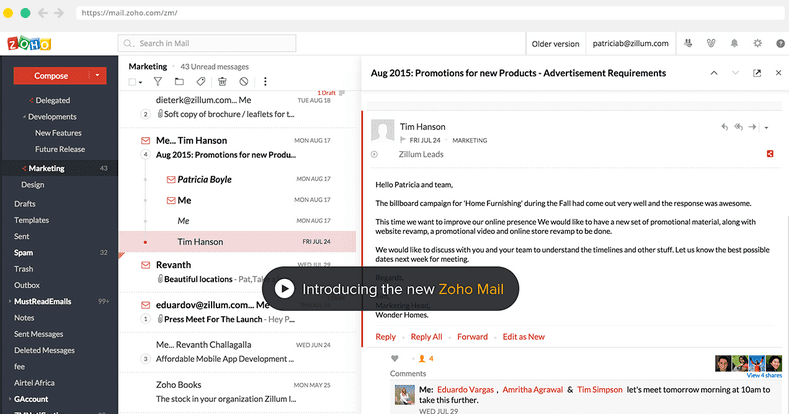Screen dimensions: 789x414
Task: Click the forward arrow icon in header
Action: (x=752, y=127)
